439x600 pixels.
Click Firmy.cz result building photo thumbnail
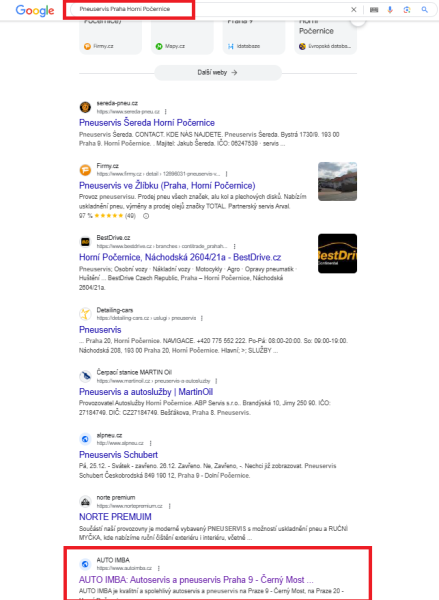[x=337, y=181]
